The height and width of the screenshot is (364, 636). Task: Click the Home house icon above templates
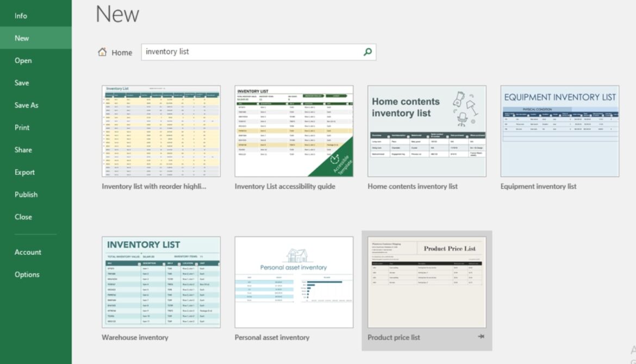coord(102,52)
